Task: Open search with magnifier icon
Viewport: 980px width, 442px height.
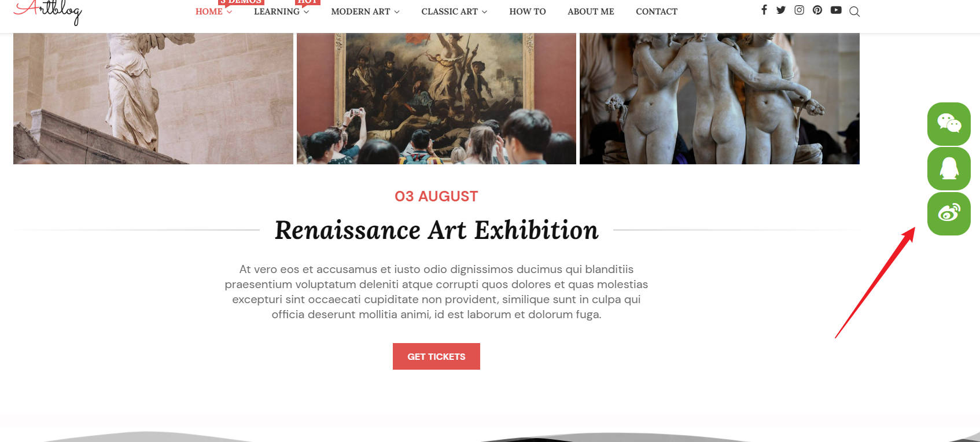Action: click(854, 11)
